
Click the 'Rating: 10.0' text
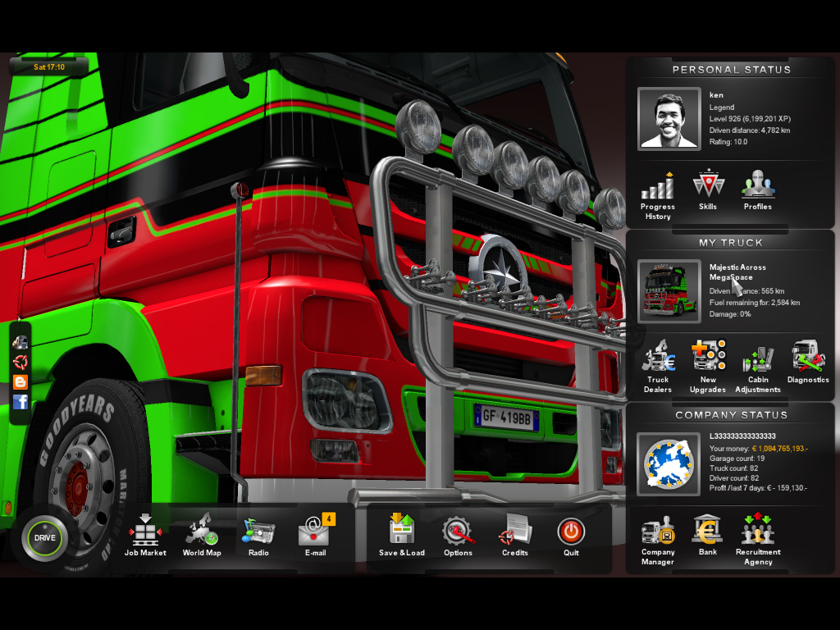(x=728, y=142)
